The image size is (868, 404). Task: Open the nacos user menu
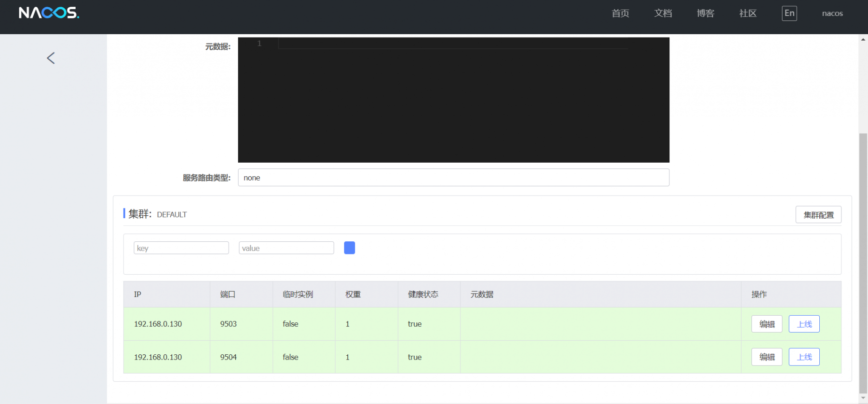coord(832,14)
